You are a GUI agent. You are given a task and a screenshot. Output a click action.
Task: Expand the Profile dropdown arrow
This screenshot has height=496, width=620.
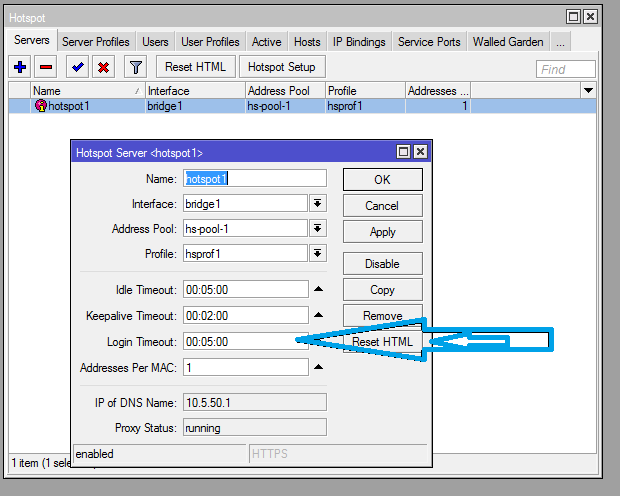(318, 253)
